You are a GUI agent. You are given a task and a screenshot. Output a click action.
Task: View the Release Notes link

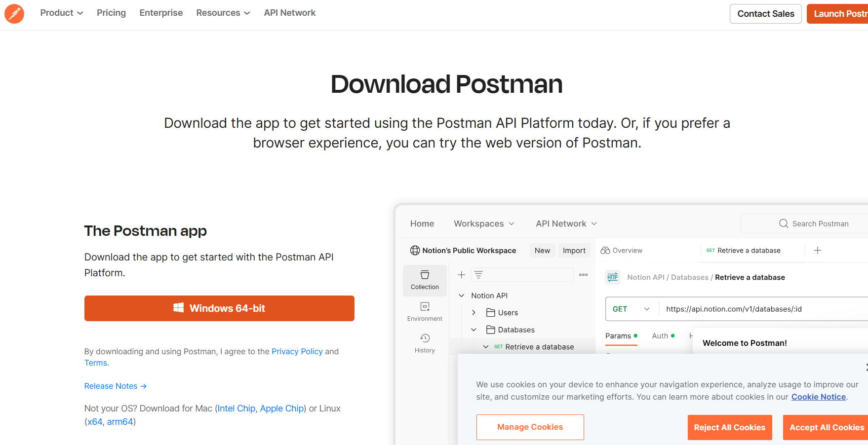116,386
